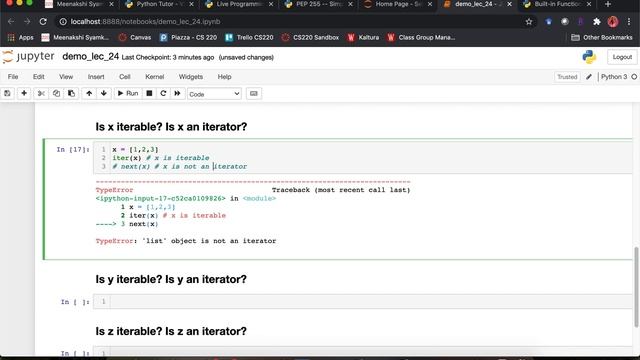The width and height of the screenshot is (640, 360).
Task: Open Trello CS220 bookmark
Action: point(249,38)
